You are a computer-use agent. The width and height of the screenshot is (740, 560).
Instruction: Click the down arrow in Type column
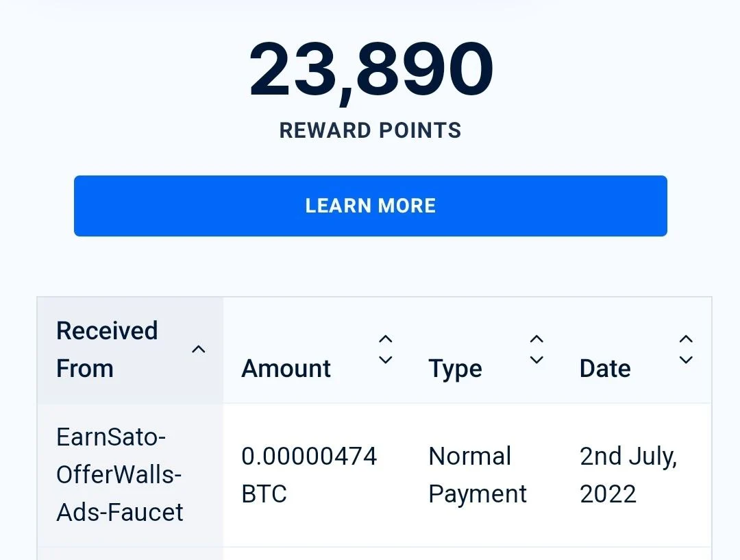click(536, 360)
